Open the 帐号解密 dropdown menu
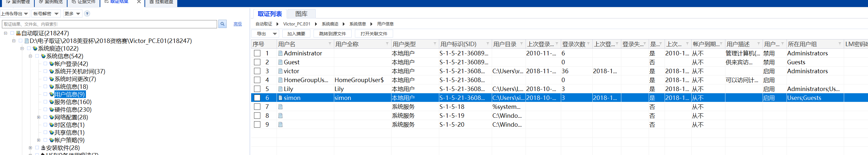 tap(46, 14)
